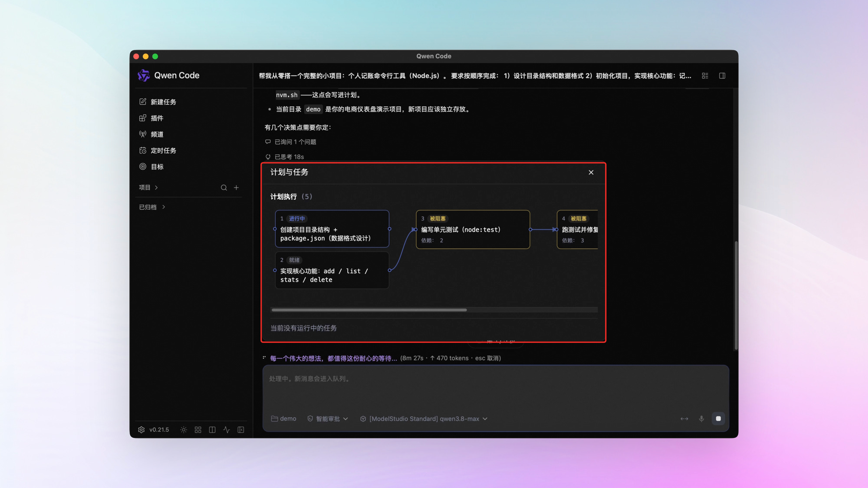The width and height of the screenshot is (868, 488).
Task: Click the nvm.sh inline code text
Action: tap(287, 95)
